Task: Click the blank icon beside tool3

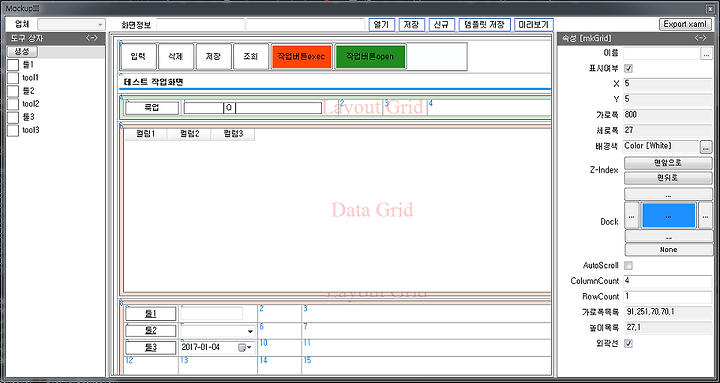Action: (x=13, y=130)
